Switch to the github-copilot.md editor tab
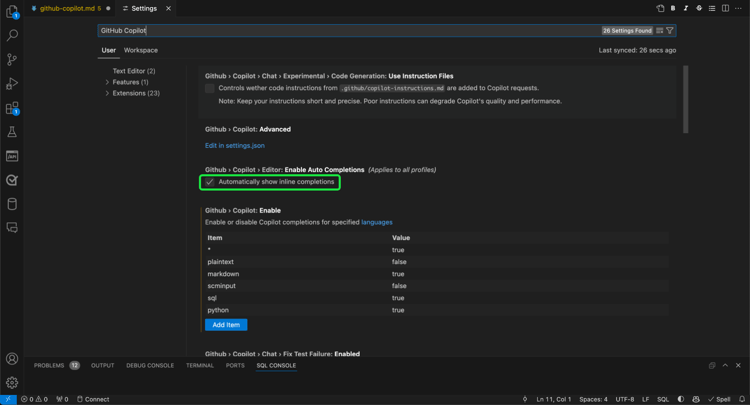Screen dimensions: 750x405 coord(70,8)
